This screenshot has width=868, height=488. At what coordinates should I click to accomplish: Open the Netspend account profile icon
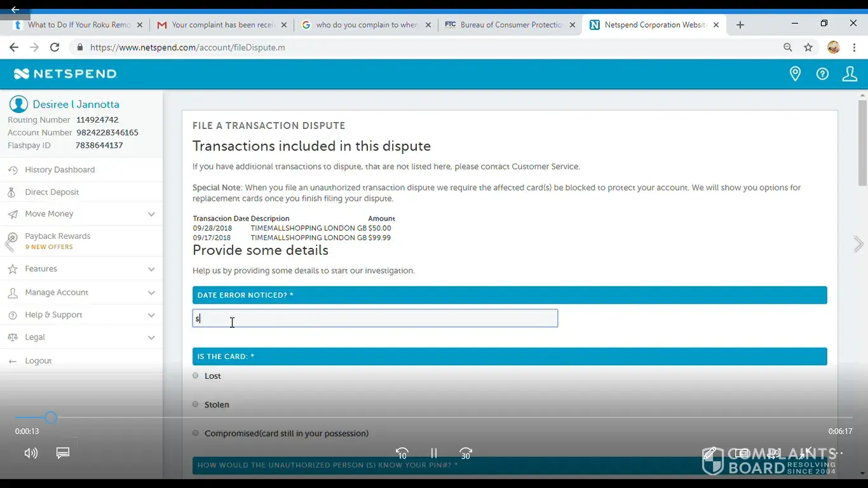850,74
